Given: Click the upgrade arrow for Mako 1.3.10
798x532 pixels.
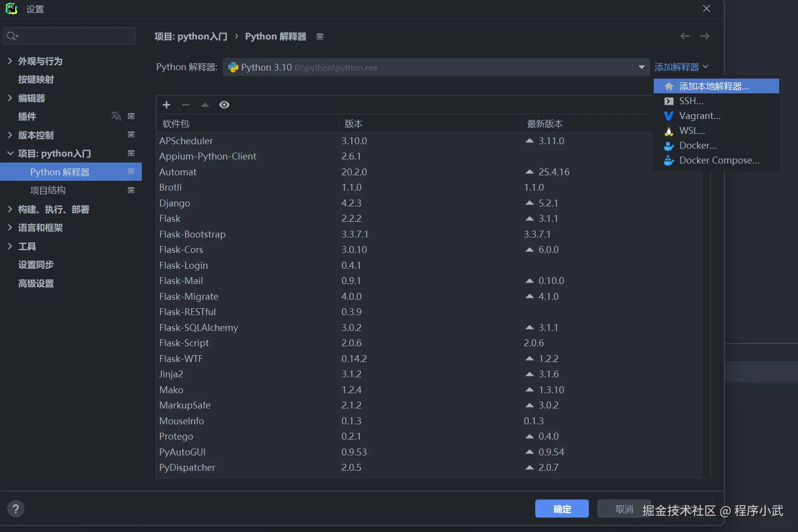Looking at the screenshot, I should point(530,390).
